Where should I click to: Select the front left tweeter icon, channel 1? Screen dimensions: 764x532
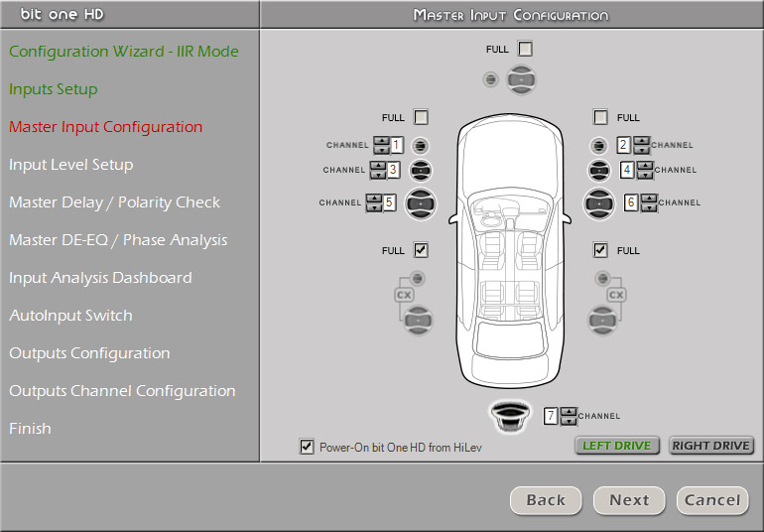420,145
